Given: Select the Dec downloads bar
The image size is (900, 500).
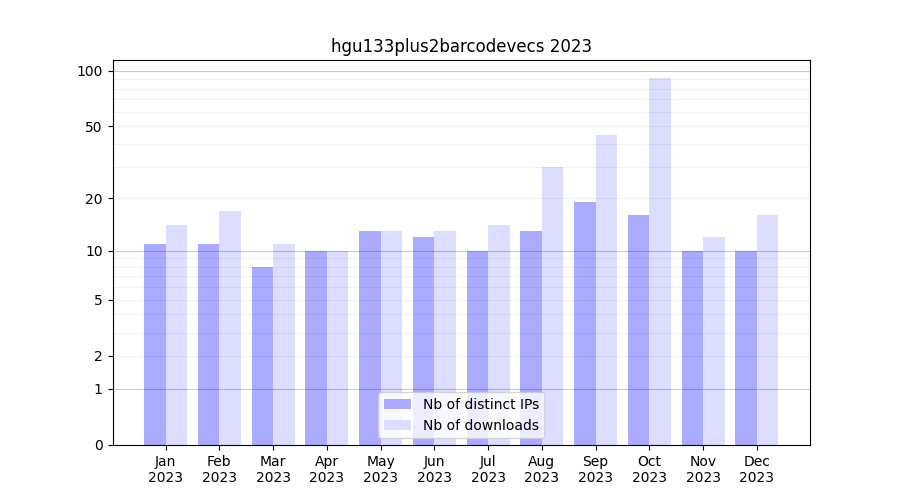Looking at the screenshot, I should pyautogui.click(x=767, y=330).
